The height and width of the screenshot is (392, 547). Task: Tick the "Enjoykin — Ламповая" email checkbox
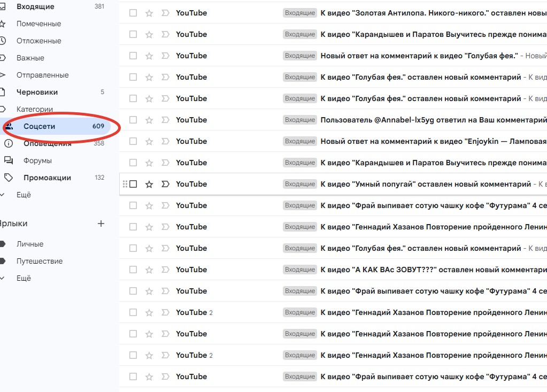(x=133, y=141)
